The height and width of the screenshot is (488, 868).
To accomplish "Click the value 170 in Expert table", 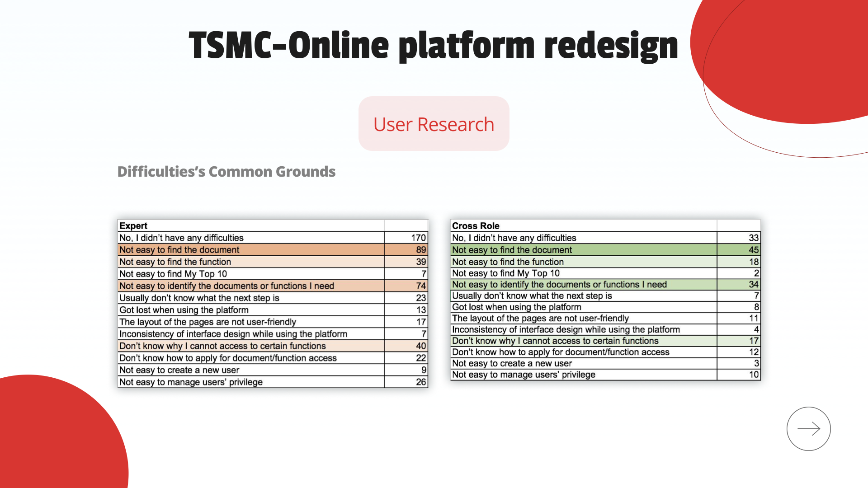I will (418, 238).
